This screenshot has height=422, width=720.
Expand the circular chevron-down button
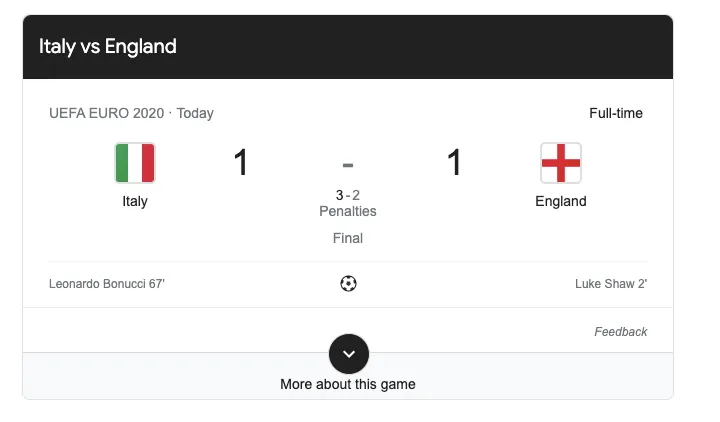349,354
